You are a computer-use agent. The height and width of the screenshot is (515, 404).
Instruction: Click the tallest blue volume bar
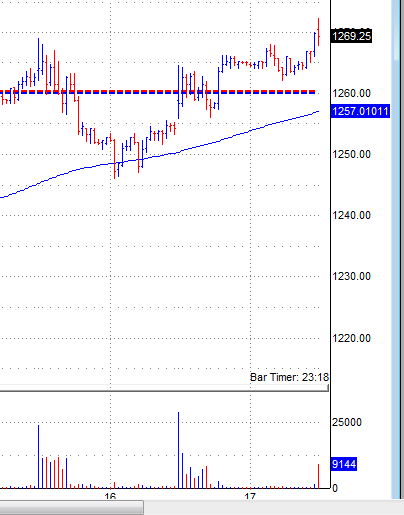point(178,450)
